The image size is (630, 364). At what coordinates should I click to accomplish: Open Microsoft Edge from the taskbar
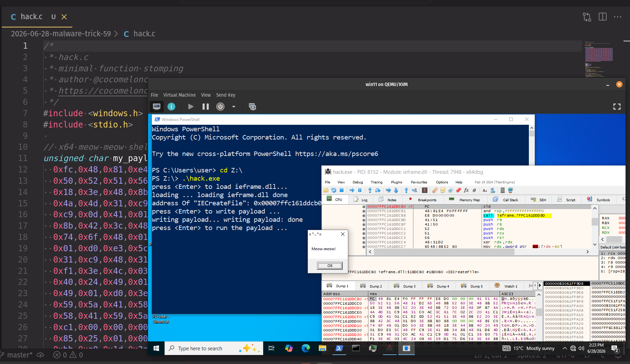[x=306, y=348]
